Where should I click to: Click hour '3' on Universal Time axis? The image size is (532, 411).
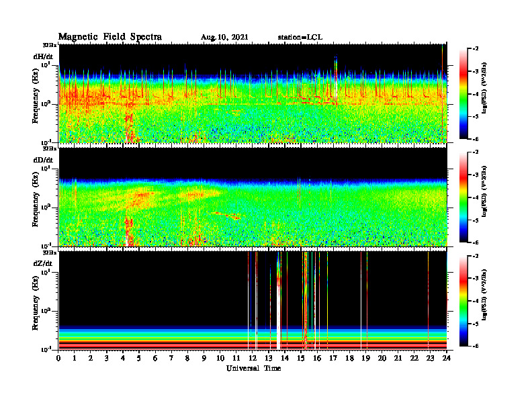click(107, 358)
